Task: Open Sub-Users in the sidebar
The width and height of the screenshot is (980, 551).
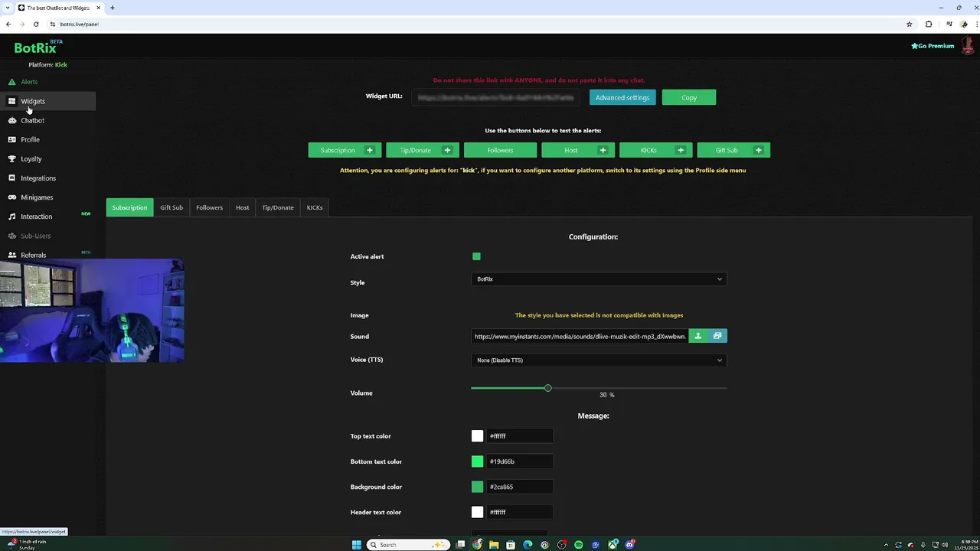Action: (35, 236)
